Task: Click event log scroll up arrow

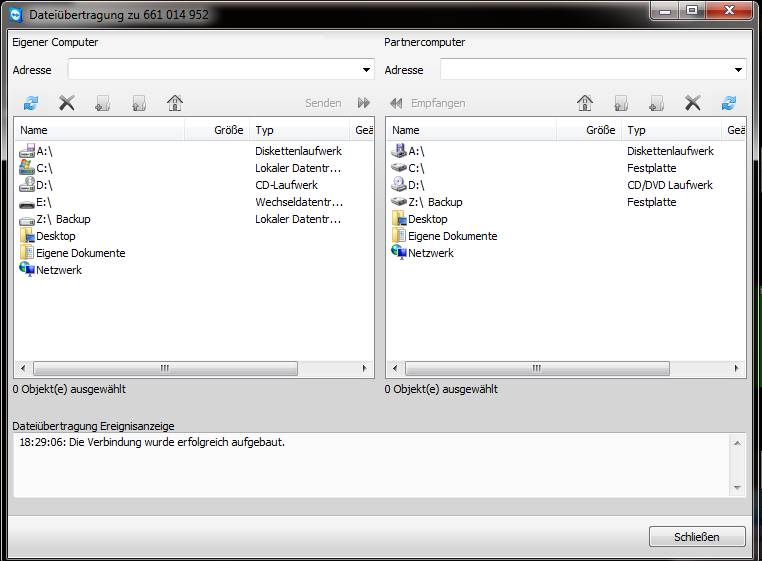Action: click(737, 443)
